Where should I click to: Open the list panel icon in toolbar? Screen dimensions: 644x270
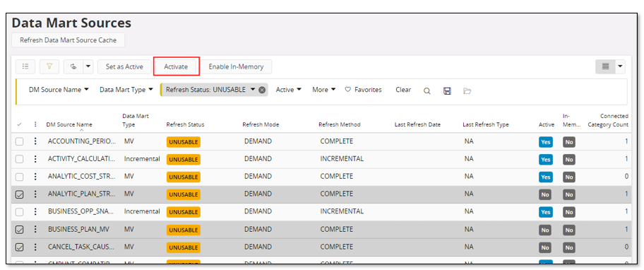coord(25,66)
